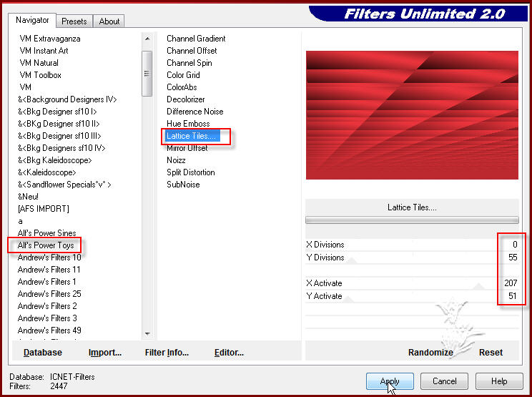Open the About tab

pos(109,21)
